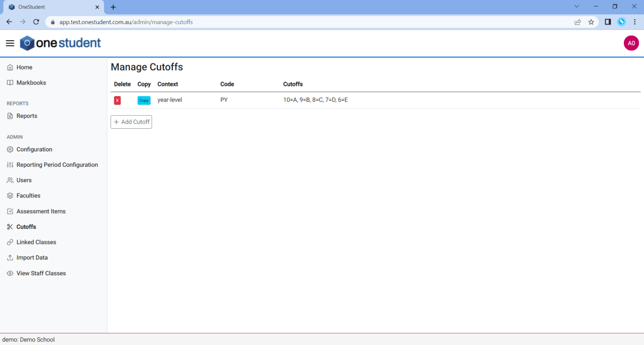Click the Import Data upload icon

10,257
